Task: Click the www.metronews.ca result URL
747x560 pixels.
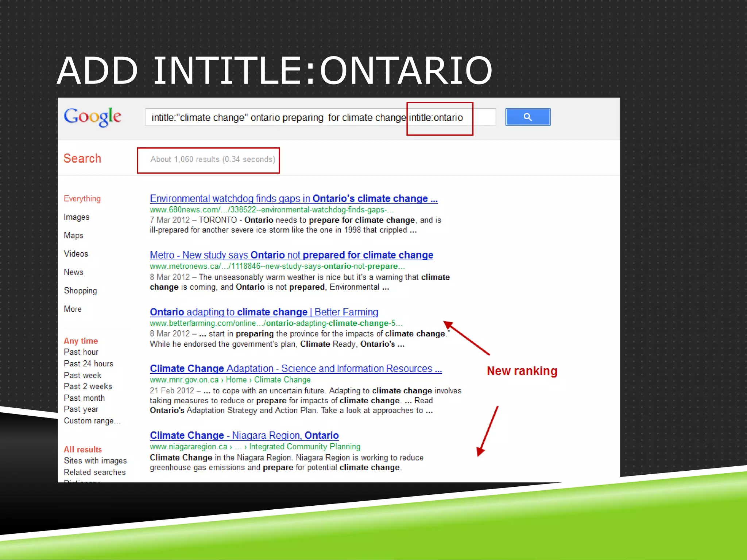Action: click(x=277, y=266)
